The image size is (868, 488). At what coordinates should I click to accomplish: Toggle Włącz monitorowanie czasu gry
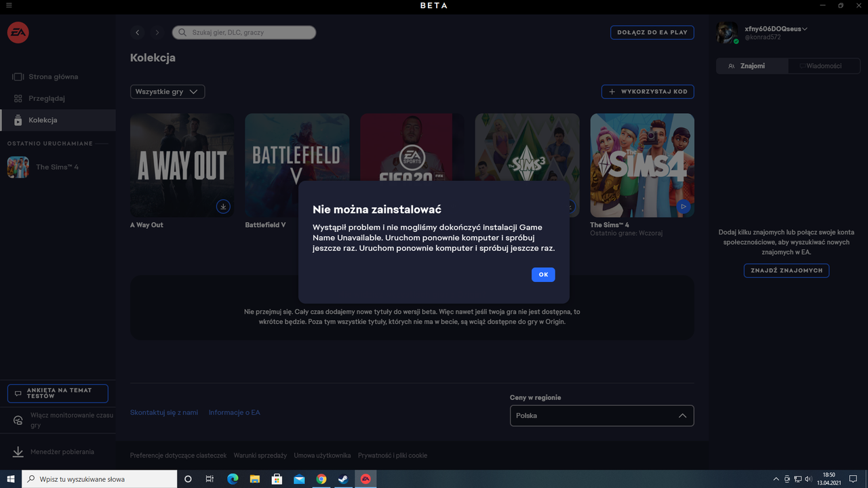pos(58,420)
